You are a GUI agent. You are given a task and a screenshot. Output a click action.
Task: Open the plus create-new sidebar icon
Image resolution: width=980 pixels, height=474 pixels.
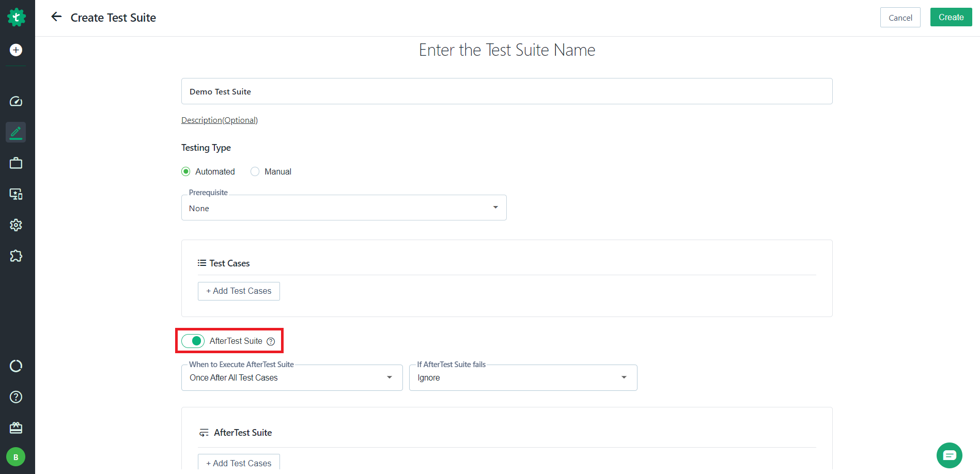point(16,50)
